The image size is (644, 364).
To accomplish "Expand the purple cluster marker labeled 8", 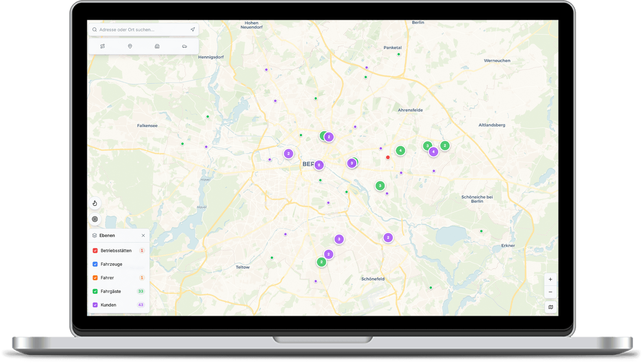I will [319, 165].
